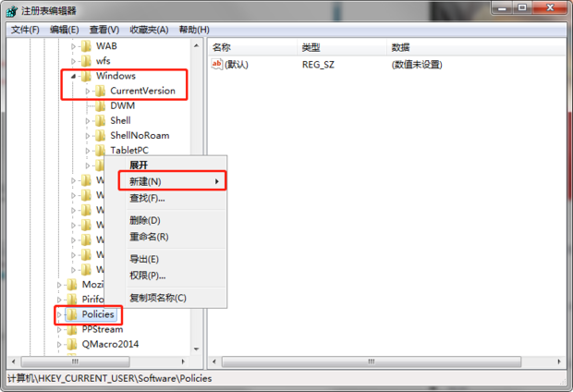Open the 新建(N) submenu

[x=173, y=181]
